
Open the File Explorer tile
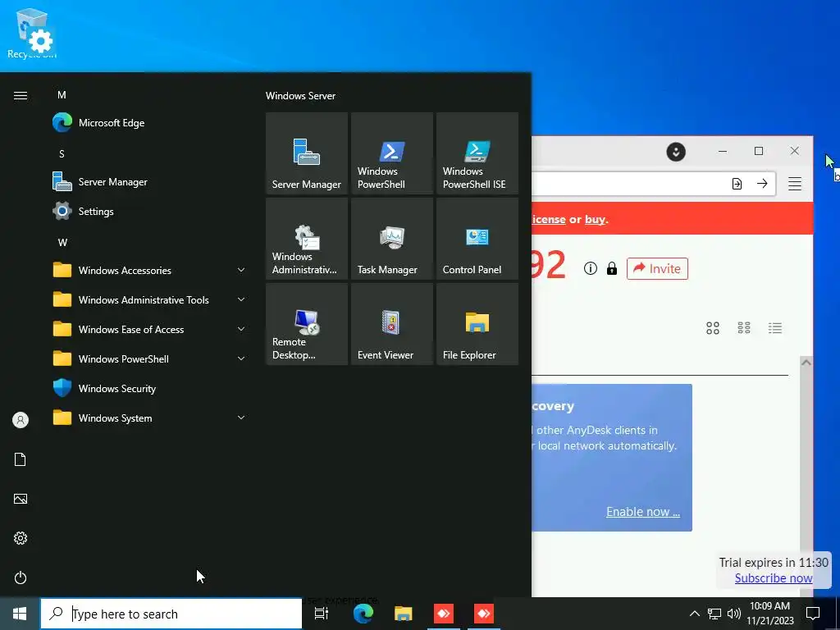[x=477, y=323]
